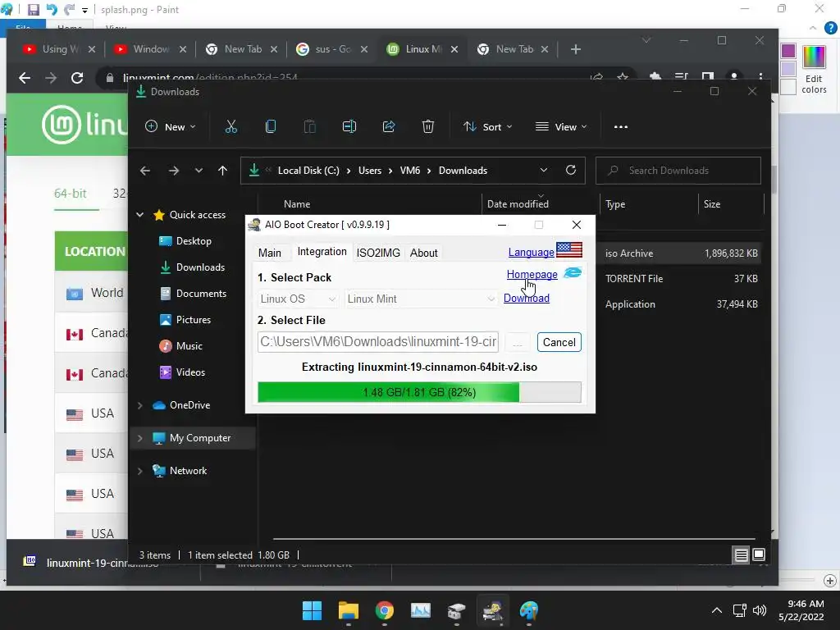Image resolution: width=840 pixels, height=630 pixels.
Task: Click Edit colors in Paint
Action: click(x=814, y=70)
